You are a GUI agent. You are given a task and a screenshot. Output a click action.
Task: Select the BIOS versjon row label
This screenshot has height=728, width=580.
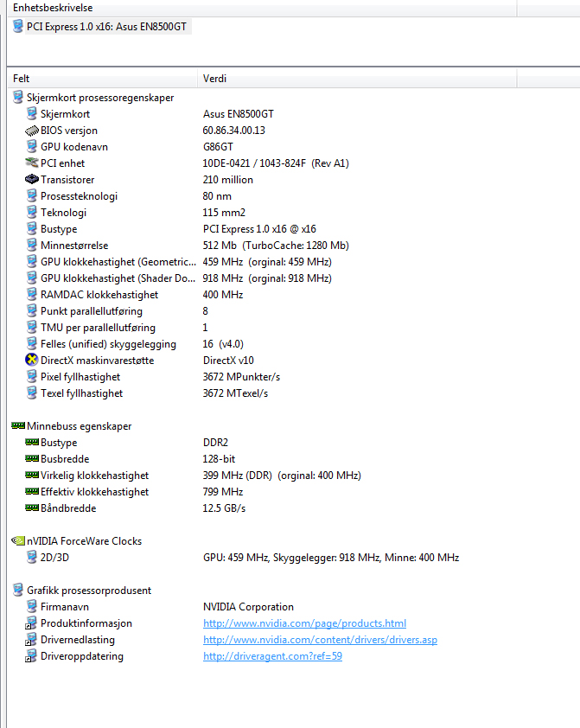(68, 131)
